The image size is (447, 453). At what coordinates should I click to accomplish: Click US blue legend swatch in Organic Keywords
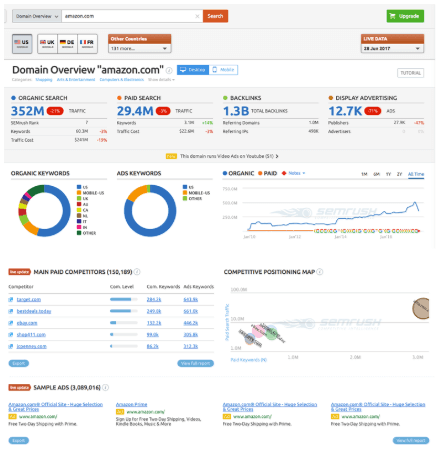click(x=79, y=187)
